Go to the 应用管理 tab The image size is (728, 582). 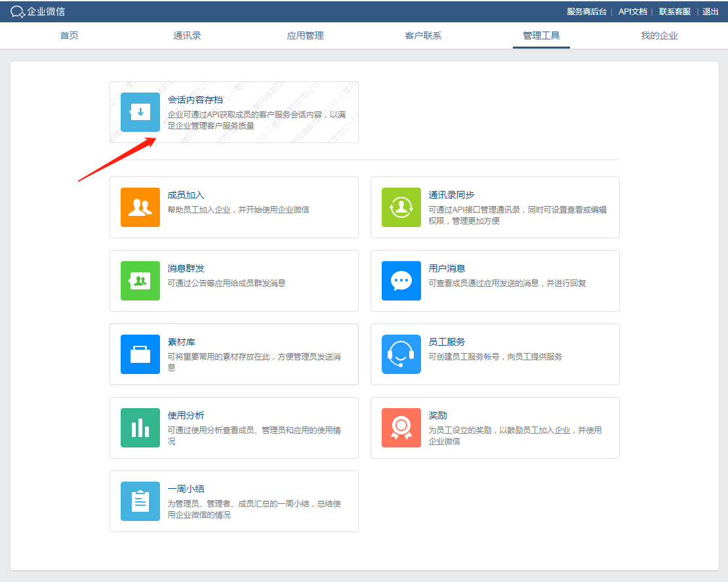click(x=305, y=35)
